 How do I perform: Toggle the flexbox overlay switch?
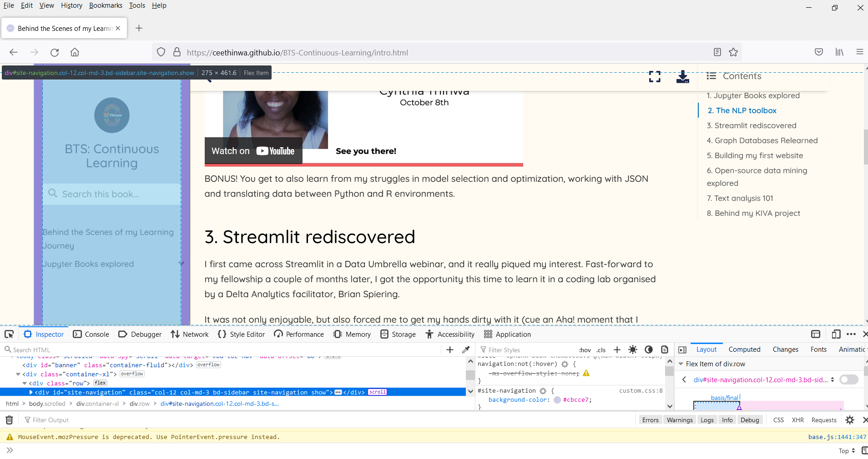[x=849, y=379]
